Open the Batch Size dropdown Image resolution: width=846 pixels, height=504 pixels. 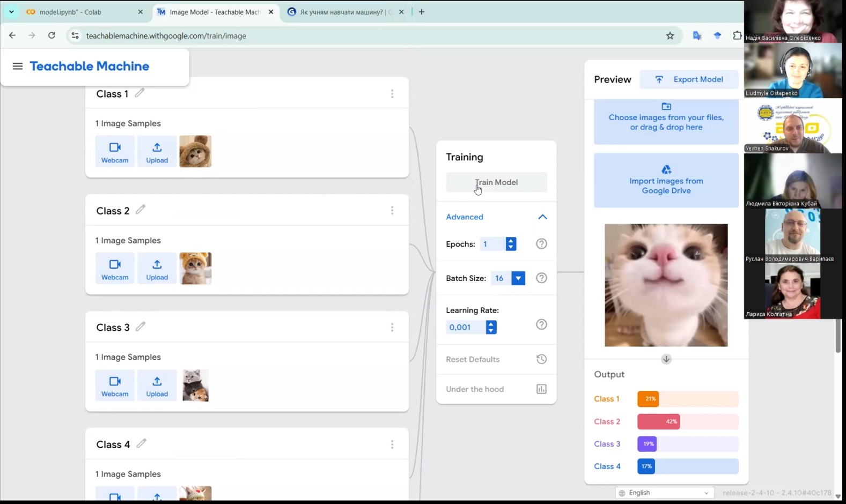pyautogui.click(x=518, y=278)
